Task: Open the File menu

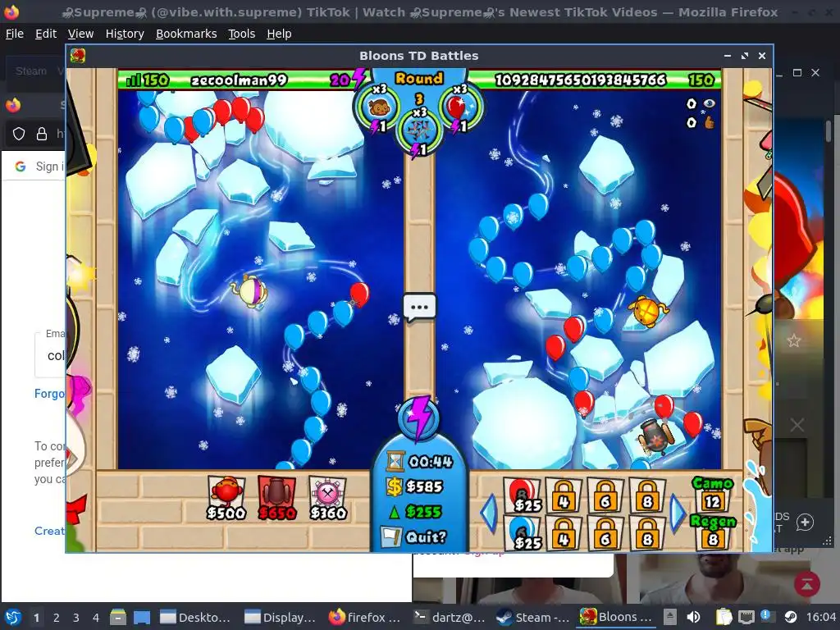Action: pyautogui.click(x=15, y=34)
